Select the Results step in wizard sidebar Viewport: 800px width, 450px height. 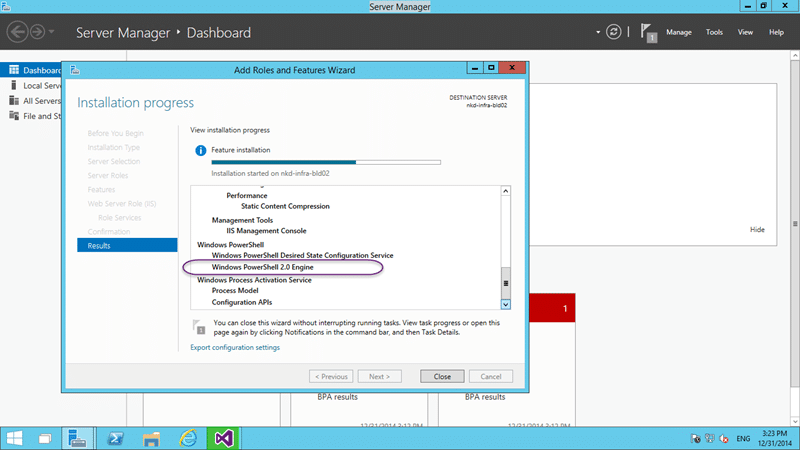(127, 245)
